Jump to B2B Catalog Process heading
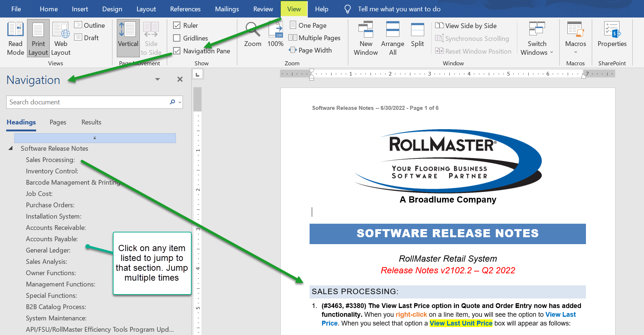This screenshot has height=335, width=644. [56, 307]
